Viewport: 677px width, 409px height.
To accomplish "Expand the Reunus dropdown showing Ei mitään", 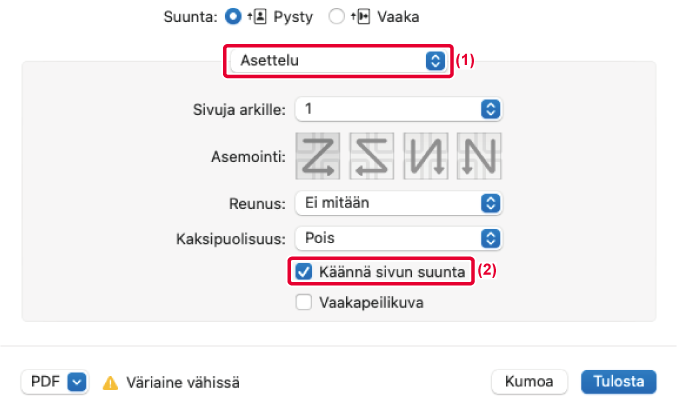I will click(x=399, y=203).
